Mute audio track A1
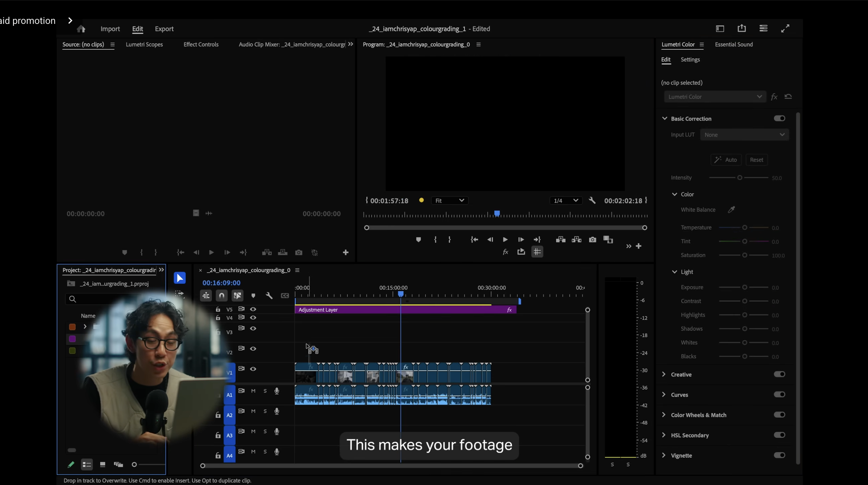This screenshot has height=485, width=868. point(253,391)
